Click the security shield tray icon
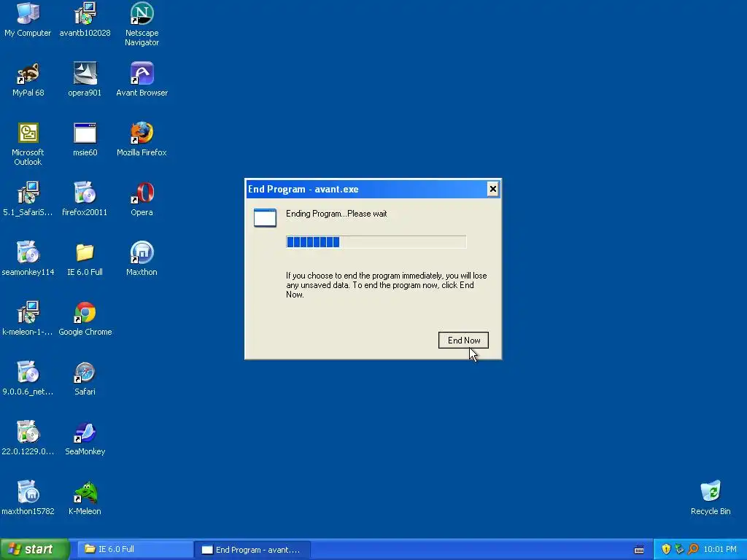This screenshot has height=560, width=747. click(666, 549)
